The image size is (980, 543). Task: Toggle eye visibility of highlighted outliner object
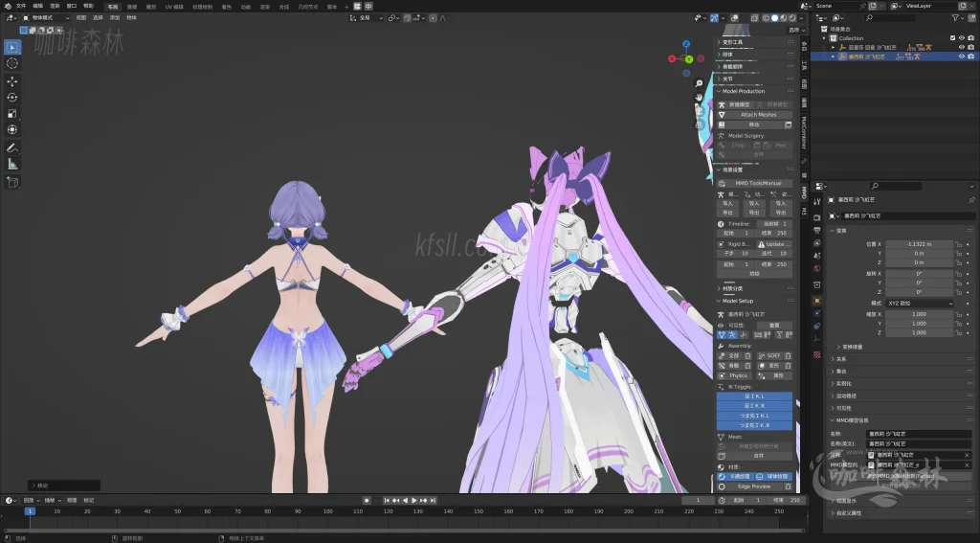(962, 57)
